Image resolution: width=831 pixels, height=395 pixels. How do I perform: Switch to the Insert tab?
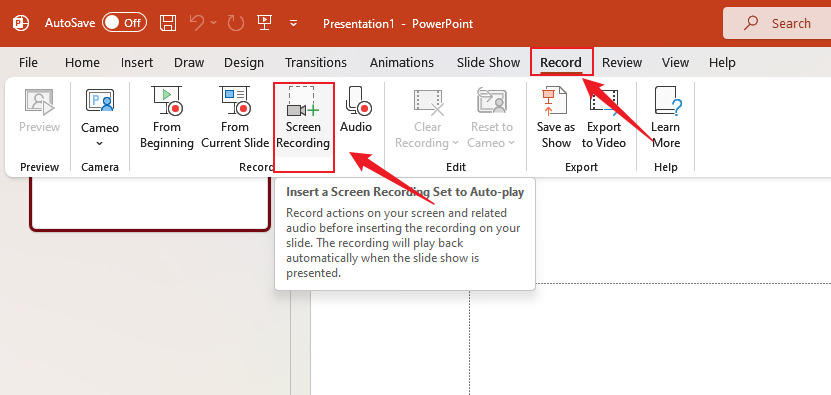tap(137, 63)
